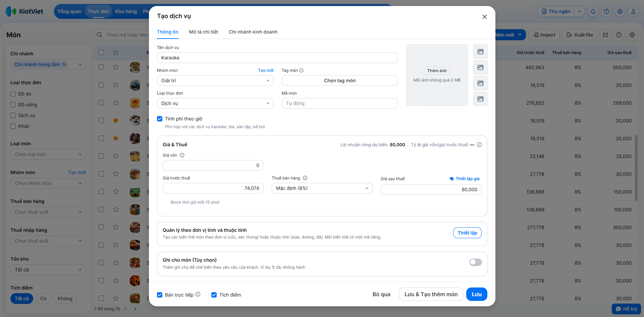
Task: Click the info icon next to Giá vốn
Action: click(182, 155)
